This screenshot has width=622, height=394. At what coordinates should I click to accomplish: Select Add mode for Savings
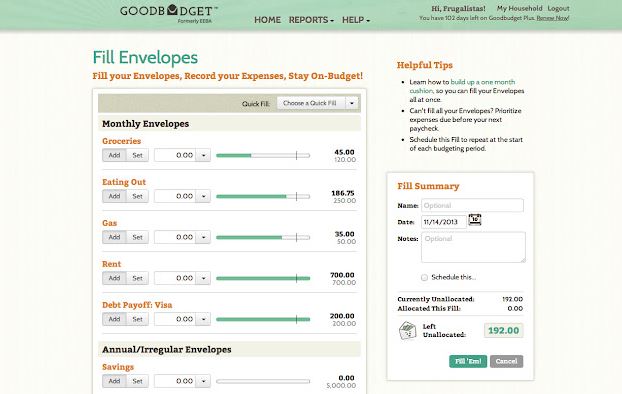pos(114,381)
